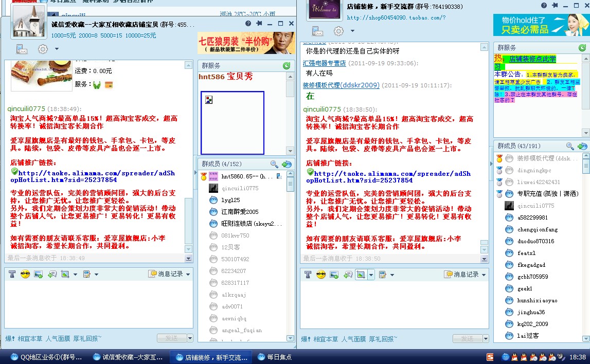Open shop60454090.taobao.com link in right header
590x364 pixels.
pyautogui.click(x=396, y=17)
